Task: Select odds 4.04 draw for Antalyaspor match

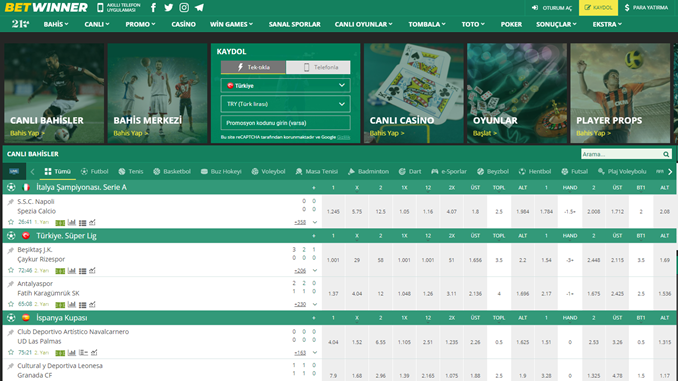Action: (357, 294)
